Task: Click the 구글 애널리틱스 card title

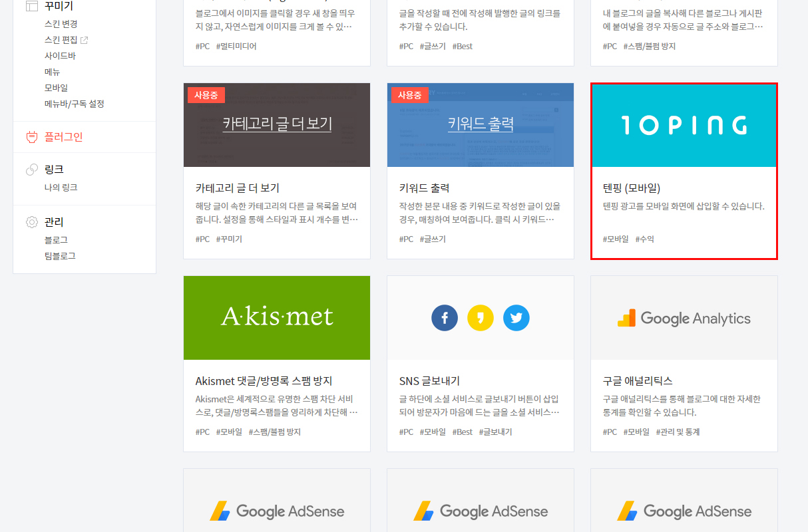Action: click(638, 381)
